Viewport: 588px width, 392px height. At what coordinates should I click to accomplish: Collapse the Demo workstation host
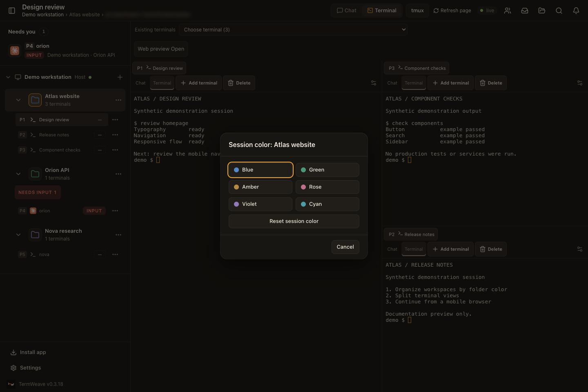tap(8, 77)
